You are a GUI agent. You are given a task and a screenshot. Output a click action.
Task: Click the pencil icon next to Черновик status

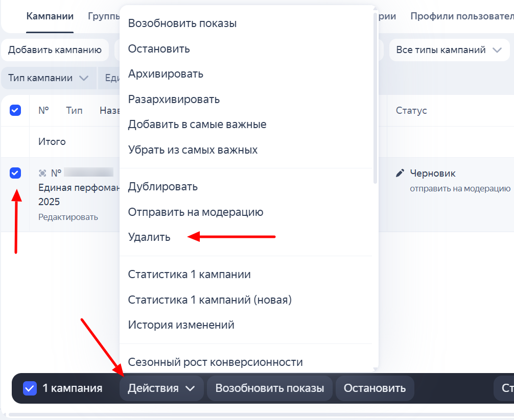(x=400, y=174)
